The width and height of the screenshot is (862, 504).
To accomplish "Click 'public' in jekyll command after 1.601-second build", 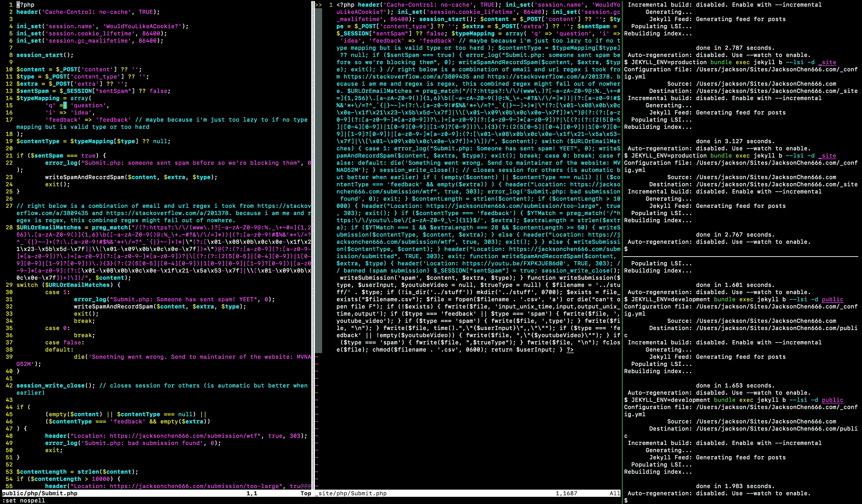I will 832,299.
